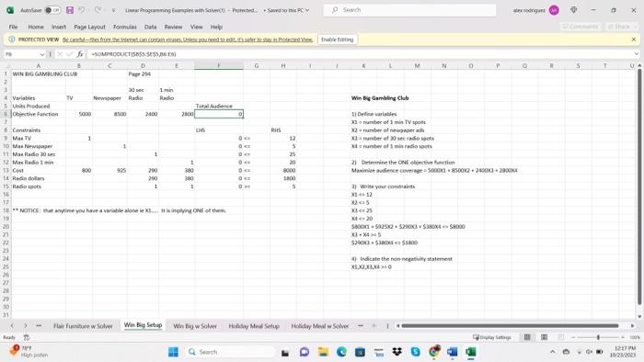This screenshot has height=362, width=644.
Task: Open the Data ribbon tab
Action: click(x=150, y=27)
